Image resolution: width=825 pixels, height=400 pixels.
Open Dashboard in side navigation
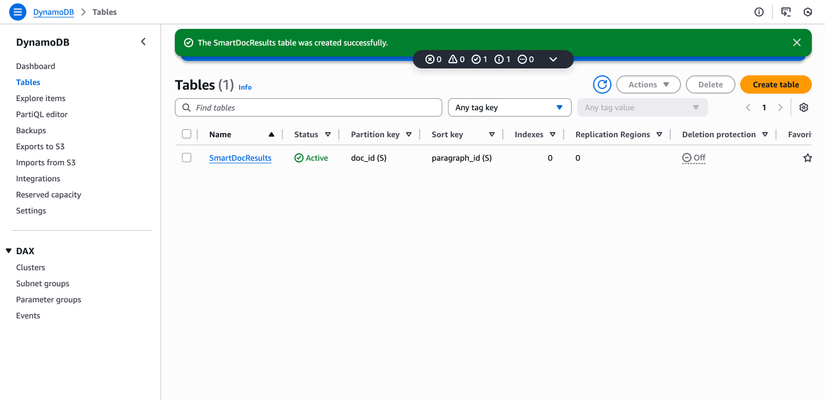[x=35, y=66]
